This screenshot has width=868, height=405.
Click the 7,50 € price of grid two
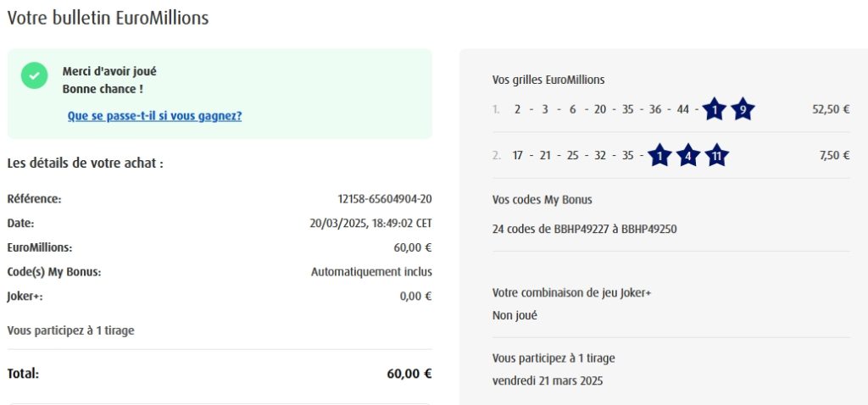834,156
